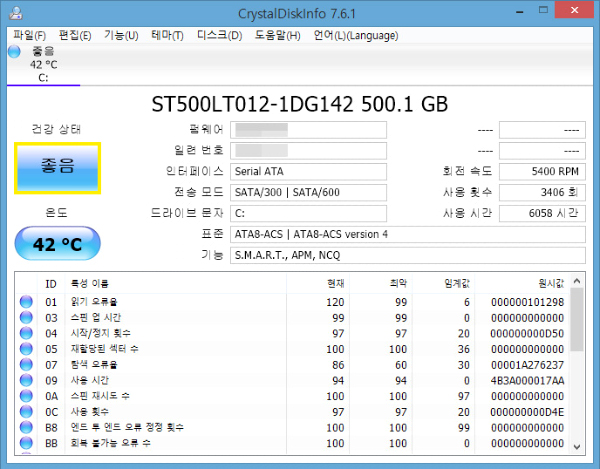Click status orb for 03 스핀 업 시간
Viewport: 600px width, 469px height.
26,318
